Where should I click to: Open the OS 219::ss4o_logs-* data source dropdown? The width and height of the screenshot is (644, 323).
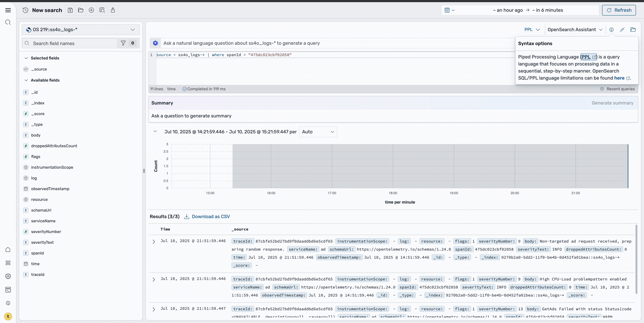(80, 29)
